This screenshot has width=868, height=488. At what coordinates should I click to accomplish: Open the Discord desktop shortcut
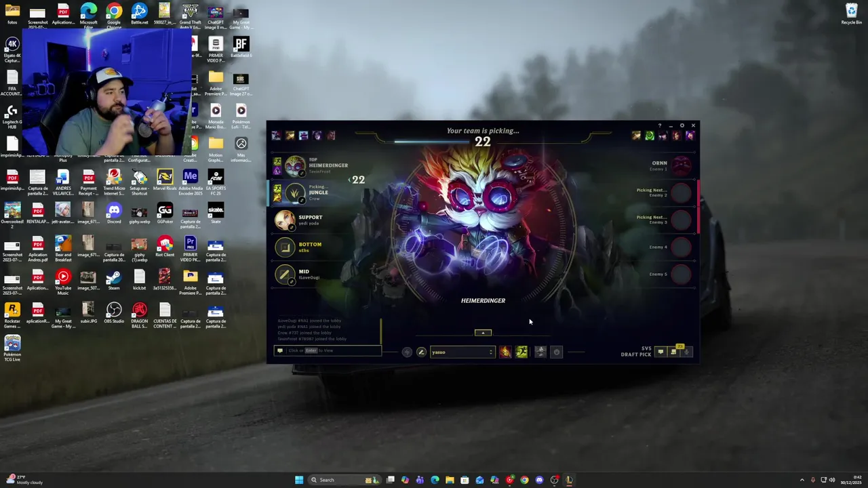(x=114, y=213)
